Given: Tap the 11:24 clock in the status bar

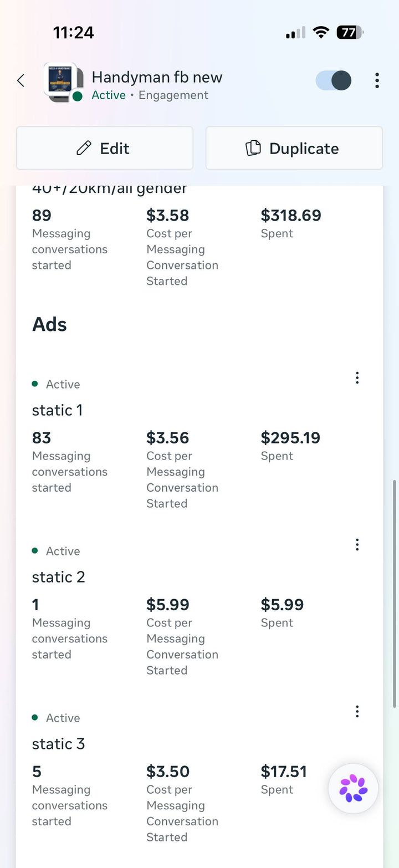Looking at the screenshot, I should pyautogui.click(x=73, y=33).
